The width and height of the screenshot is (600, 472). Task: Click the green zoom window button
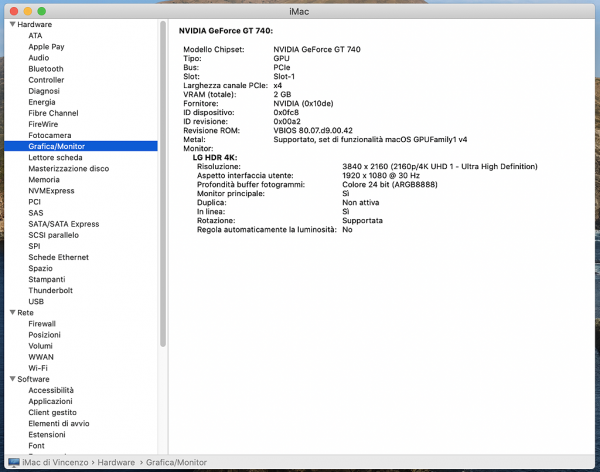[x=42, y=10]
